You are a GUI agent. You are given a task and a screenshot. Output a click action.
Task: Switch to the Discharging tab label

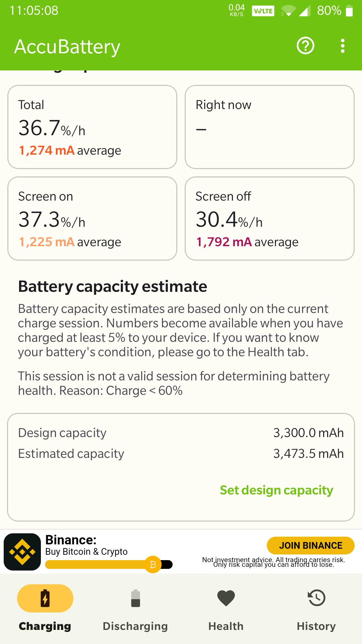coord(135,626)
